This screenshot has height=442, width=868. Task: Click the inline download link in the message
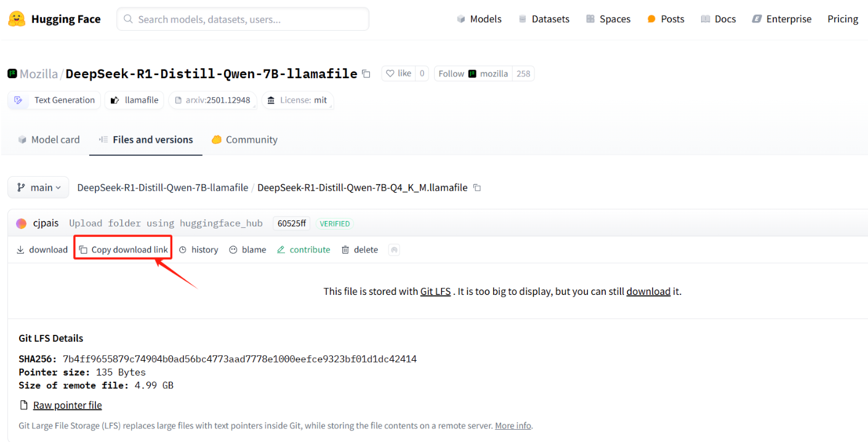tap(648, 291)
